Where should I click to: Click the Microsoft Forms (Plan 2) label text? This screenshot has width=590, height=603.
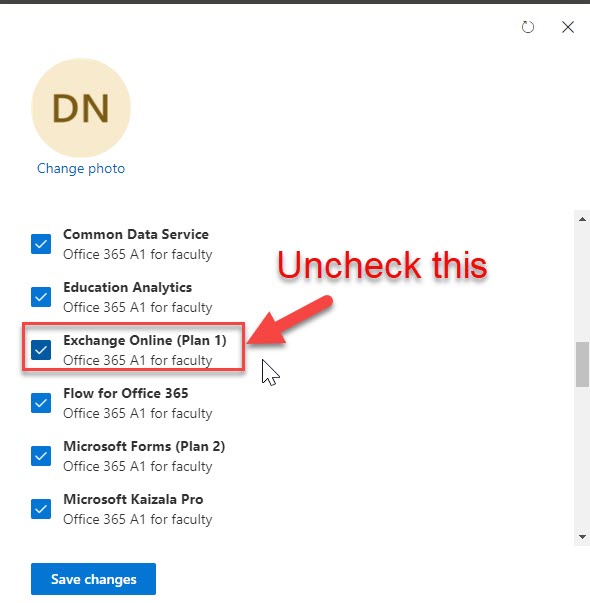pyautogui.click(x=144, y=446)
